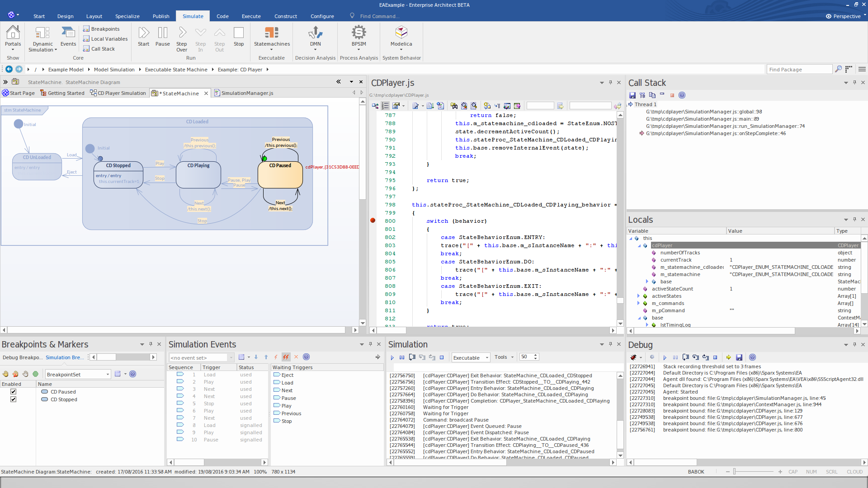Switch to the Execute ribbon tab

pos(251,16)
